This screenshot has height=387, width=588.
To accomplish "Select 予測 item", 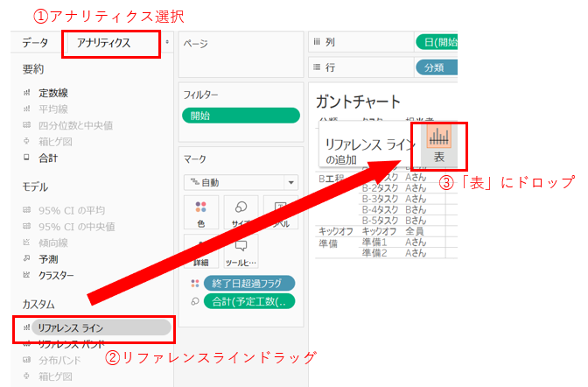I will click(48, 259).
